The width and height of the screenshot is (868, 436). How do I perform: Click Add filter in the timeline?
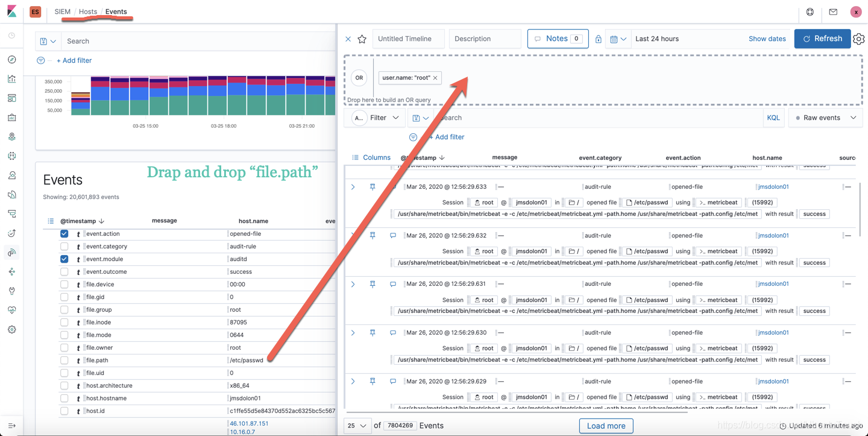tap(446, 137)
